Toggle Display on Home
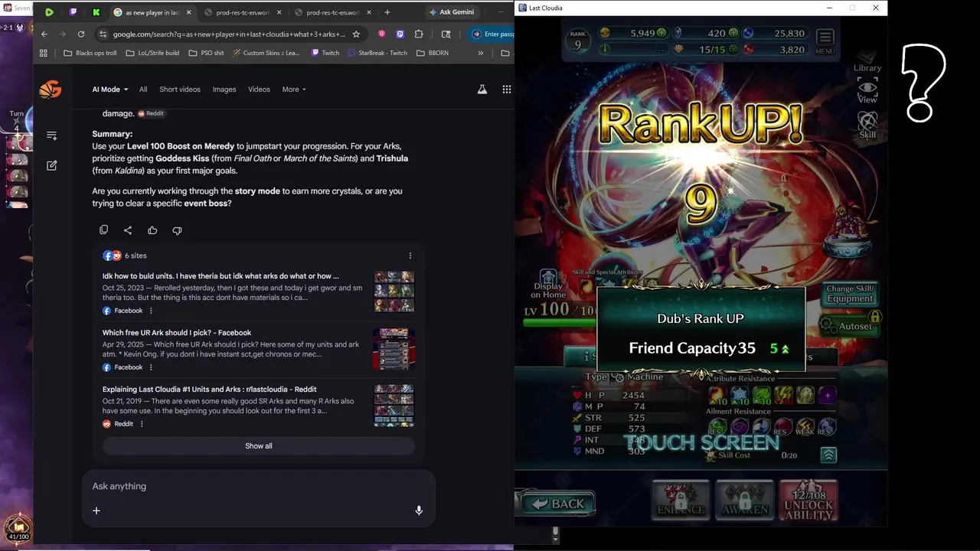 pyautogui.click(x=548, y=285)
